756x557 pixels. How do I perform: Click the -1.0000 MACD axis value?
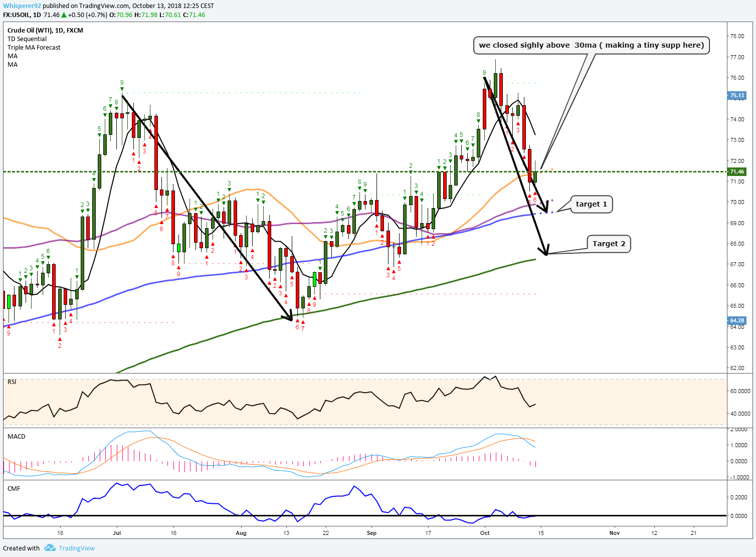click(x=739, y=477)
